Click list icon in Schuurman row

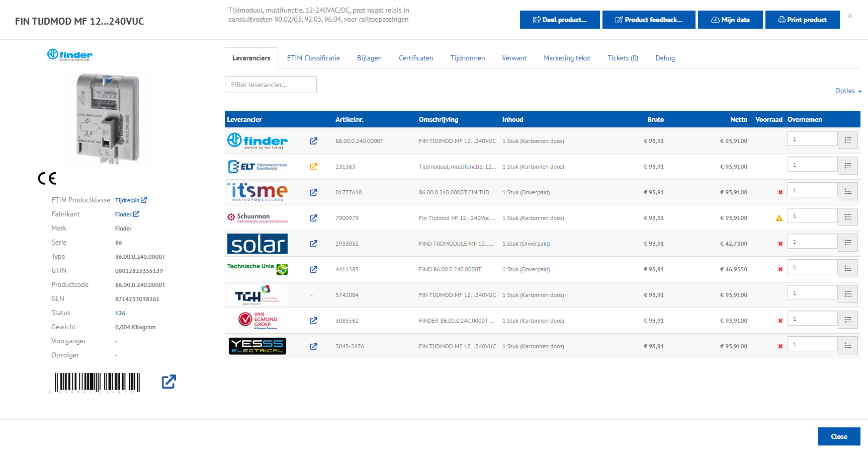[847, 217]
